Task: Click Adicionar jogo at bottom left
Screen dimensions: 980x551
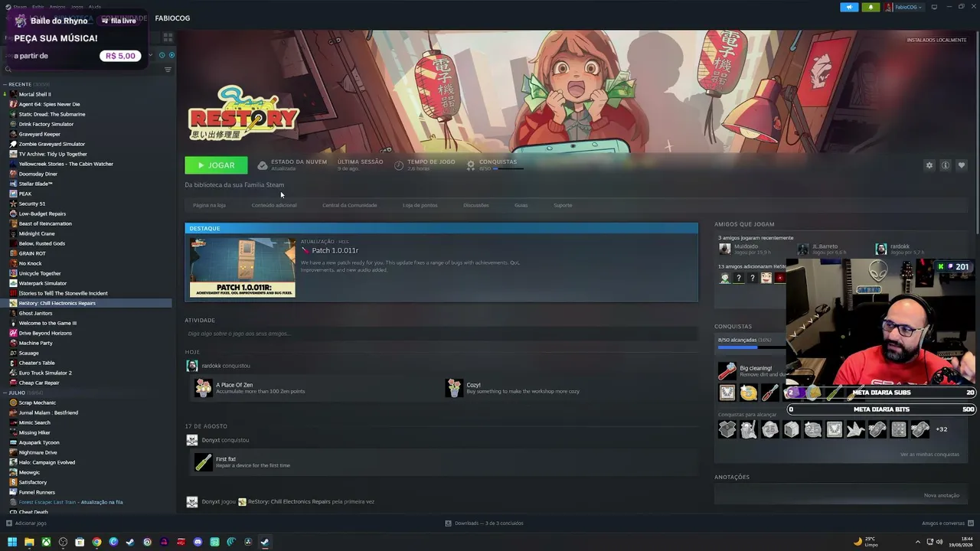Action: coord(26,523)
